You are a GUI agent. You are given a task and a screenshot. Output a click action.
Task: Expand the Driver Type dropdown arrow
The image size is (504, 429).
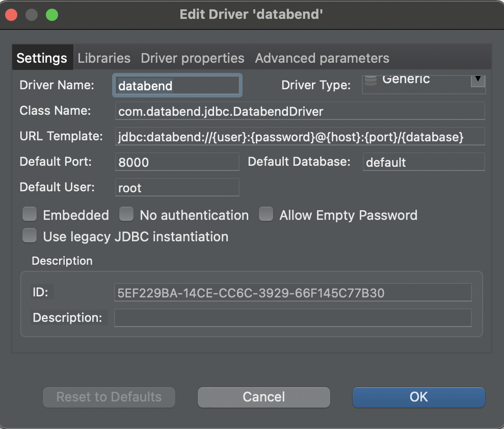[x=478, y=81]
